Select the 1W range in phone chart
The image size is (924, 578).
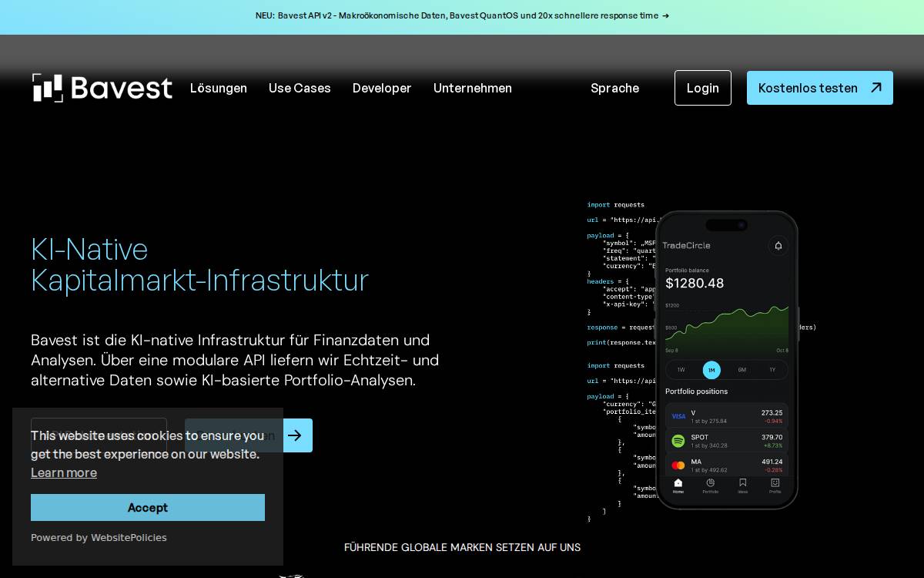(681, 370)
